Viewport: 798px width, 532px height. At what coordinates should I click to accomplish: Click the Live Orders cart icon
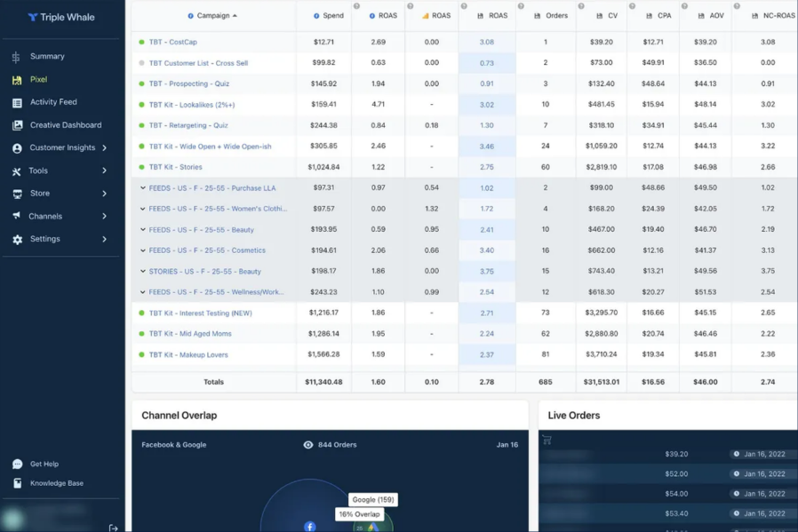[547, 440]
